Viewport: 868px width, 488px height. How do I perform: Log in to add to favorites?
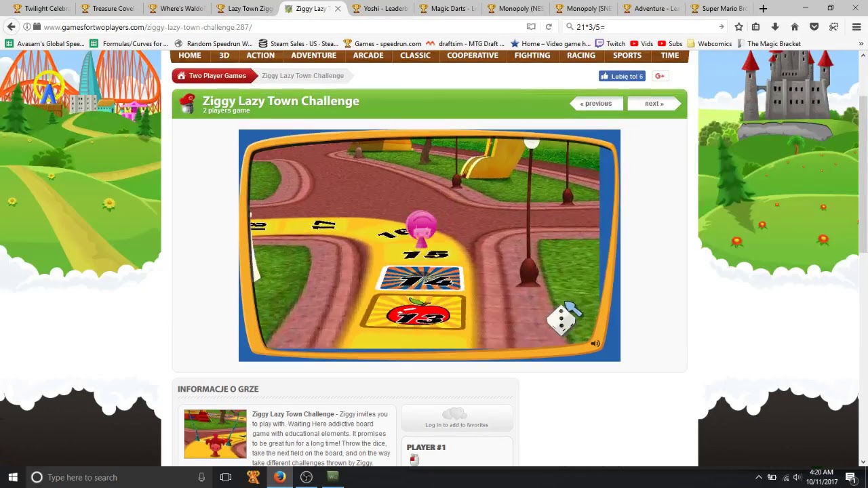456,418
